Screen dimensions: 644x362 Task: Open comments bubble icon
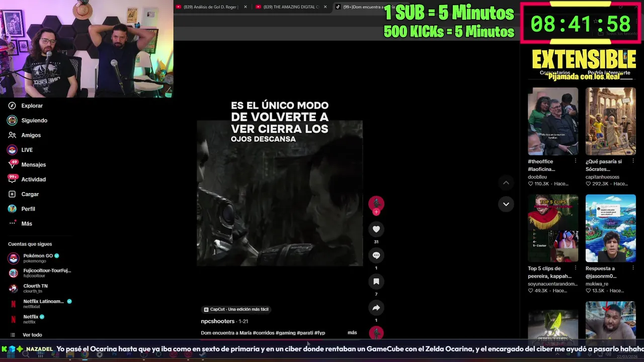(376, 255)
